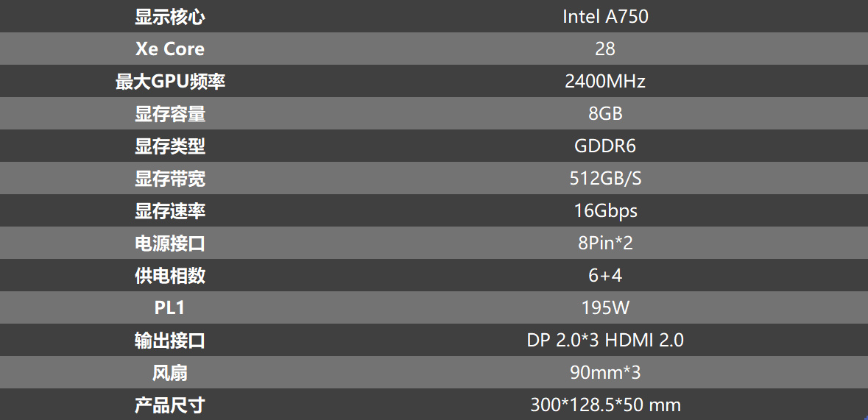Select the DP 2.0*3 HDMI 2.0 value
Viewport: 868px width, 420px height.
[x=605, y=340]
